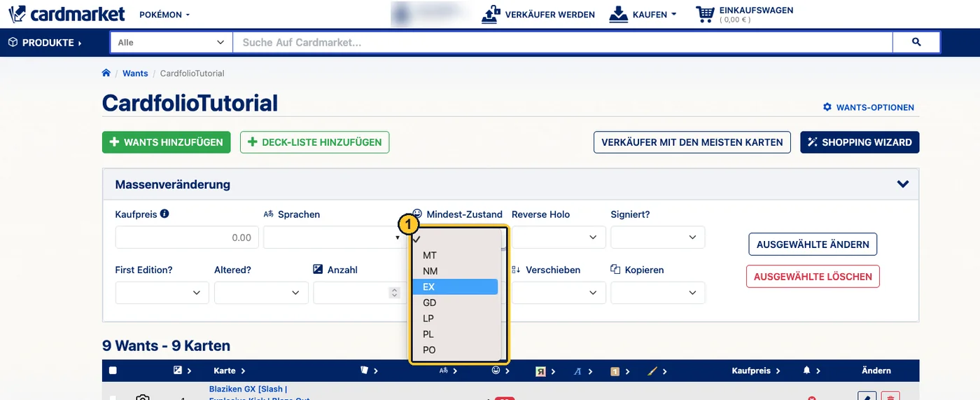Open the Signiert? dropdown

[658, 237]
